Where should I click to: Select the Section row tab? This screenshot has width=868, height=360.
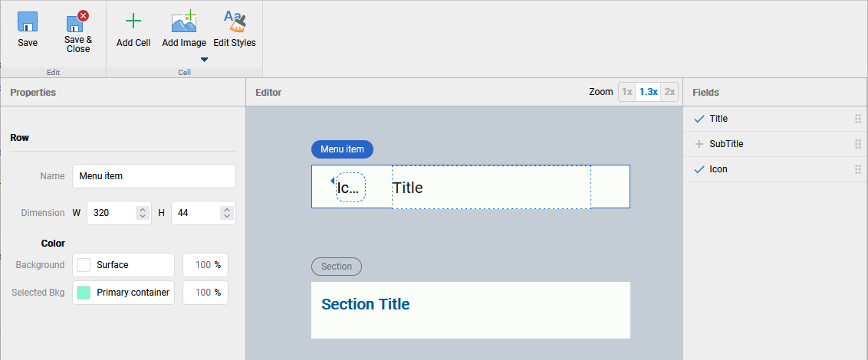337,267
